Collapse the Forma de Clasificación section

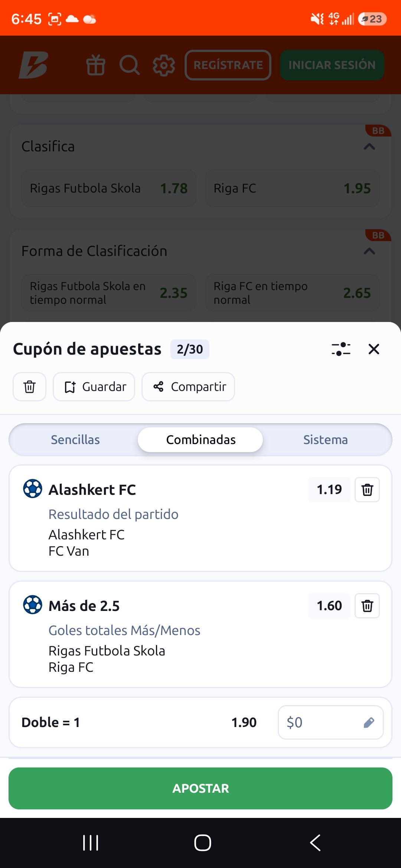coord(369,251)
